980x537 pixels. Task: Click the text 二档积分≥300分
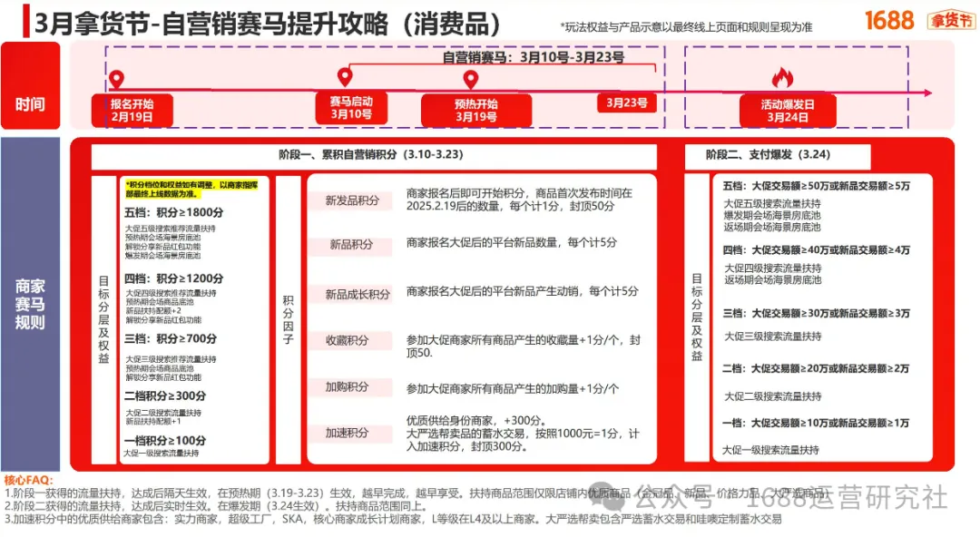(165, 395)
